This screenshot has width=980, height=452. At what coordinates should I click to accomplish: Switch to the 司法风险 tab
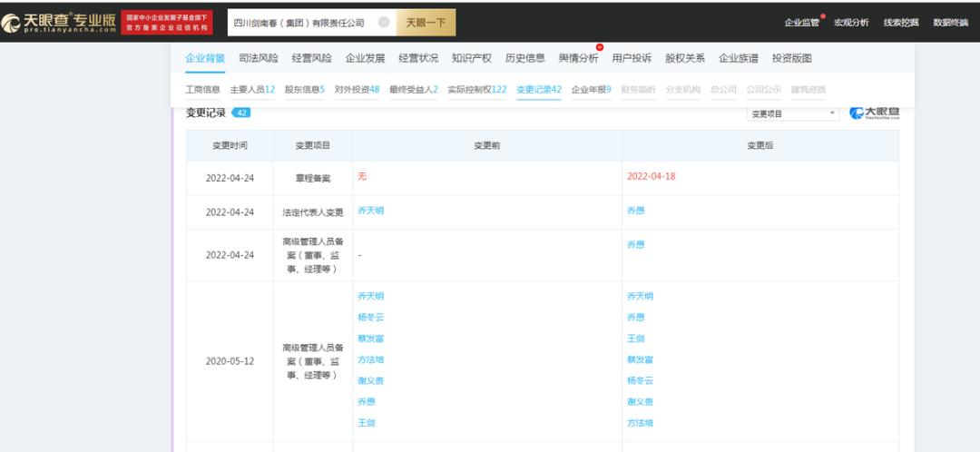[259, 58]
